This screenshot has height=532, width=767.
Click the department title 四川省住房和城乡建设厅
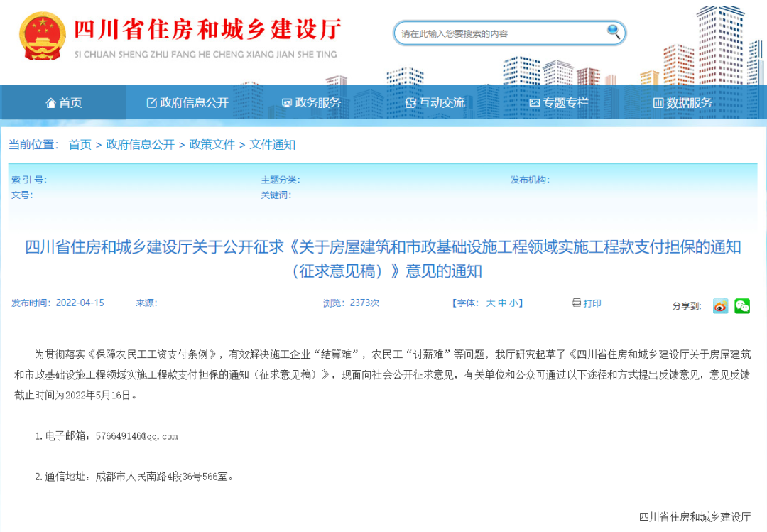207,30
